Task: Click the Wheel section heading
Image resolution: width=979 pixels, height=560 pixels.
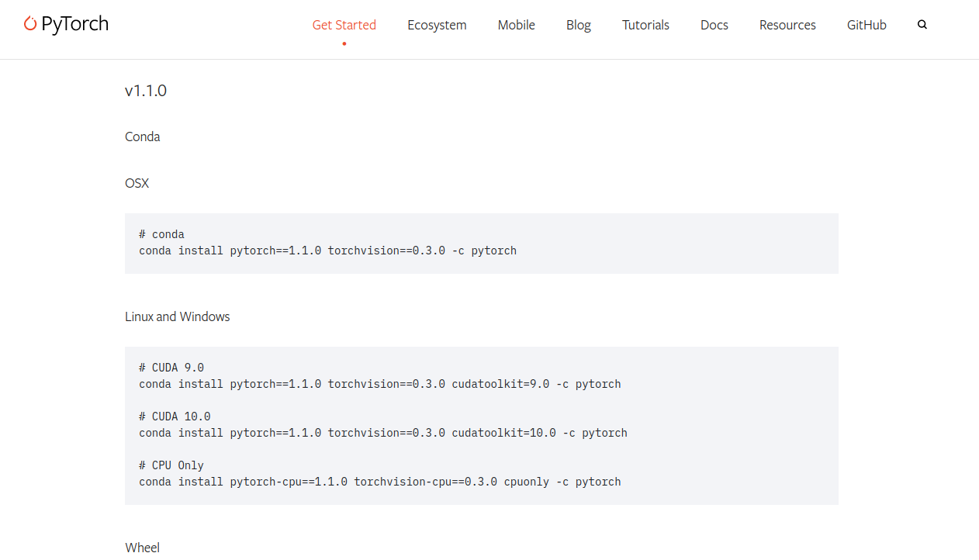Action: [x=142, y=547]
